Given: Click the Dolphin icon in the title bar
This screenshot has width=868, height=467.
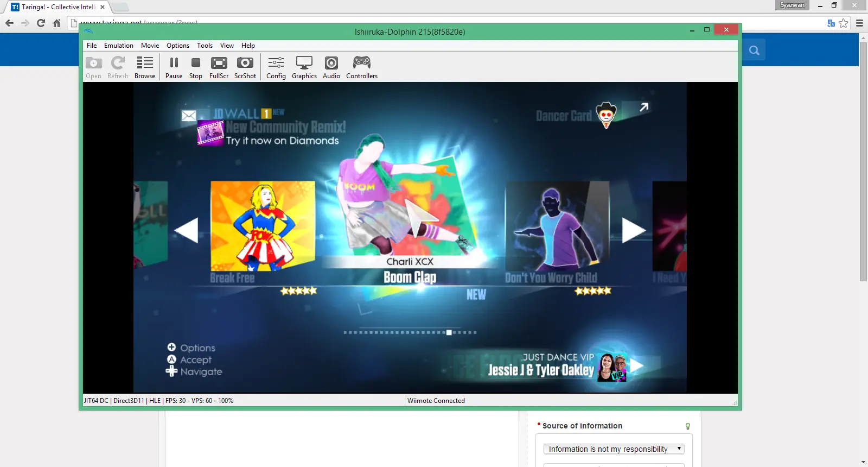Looking at the screenshot, I should click(x=88, y=31).
